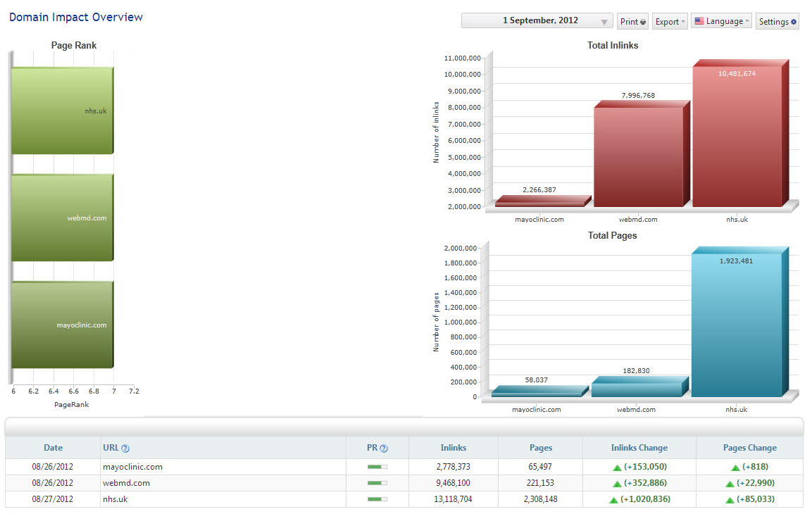This screenshot has width=812, height=514.
Task: Click the US flag icon on Language
Action: coord(699,21)
